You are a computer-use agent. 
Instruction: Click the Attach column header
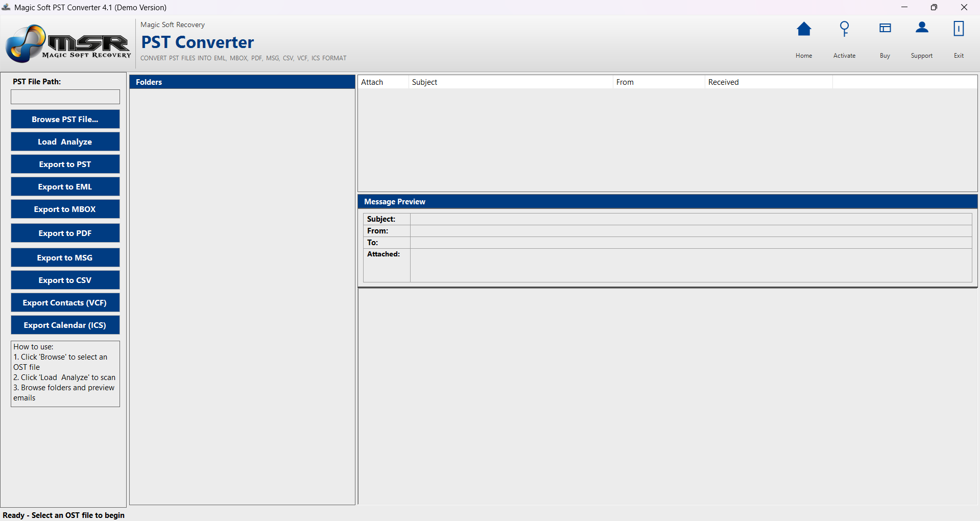tap(383, 82)
